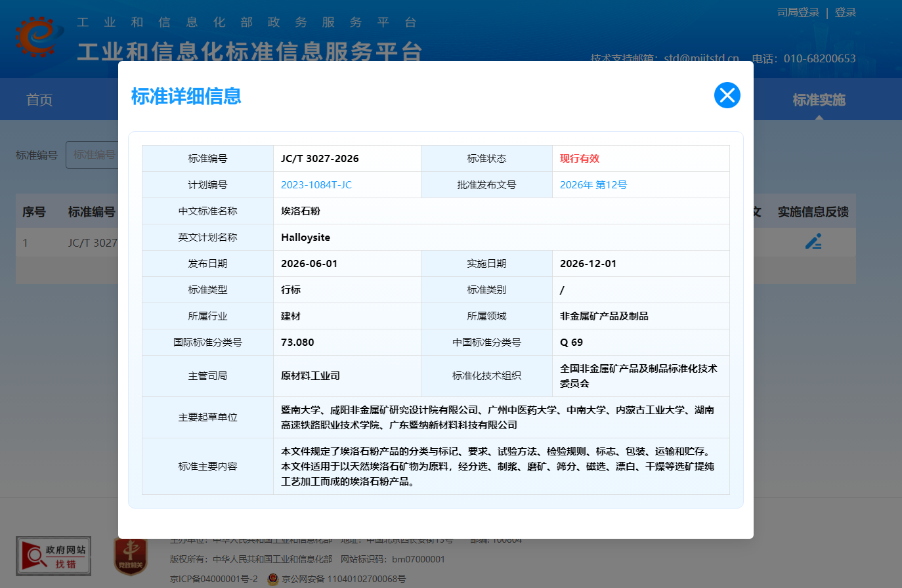Screen dimensions: 902x588
Task: Click the 批准发布文号 label cell
Action: [486, 185]
